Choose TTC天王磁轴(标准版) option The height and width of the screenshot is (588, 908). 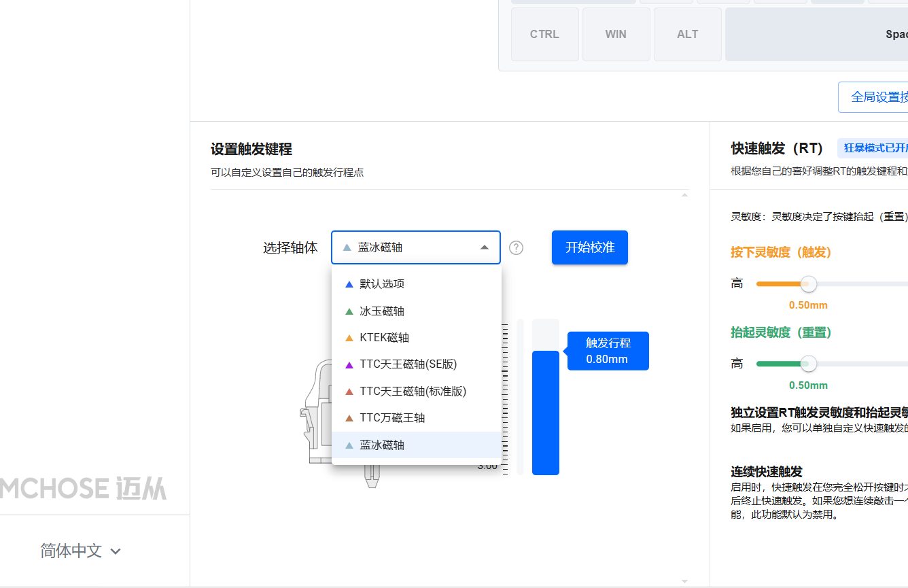point(416,392)
